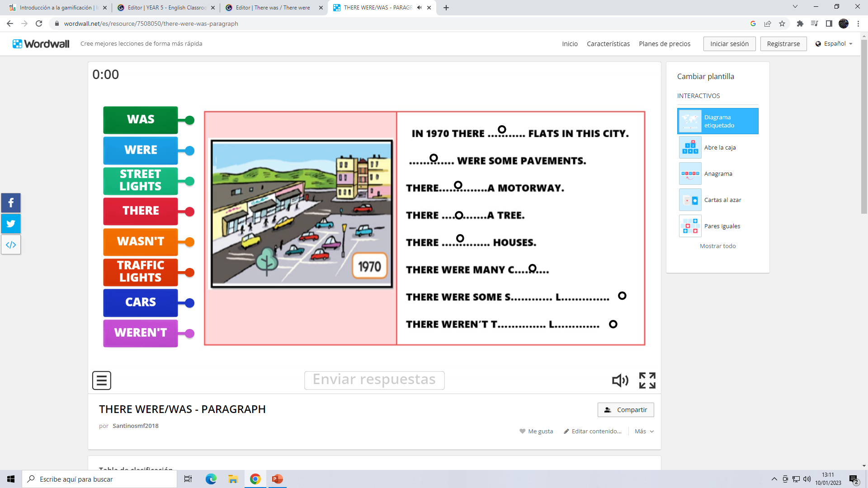Expand the Más options dropdown
Viewport: 868px width, 488px height.
pyautogui.click(x=644, y=431)
